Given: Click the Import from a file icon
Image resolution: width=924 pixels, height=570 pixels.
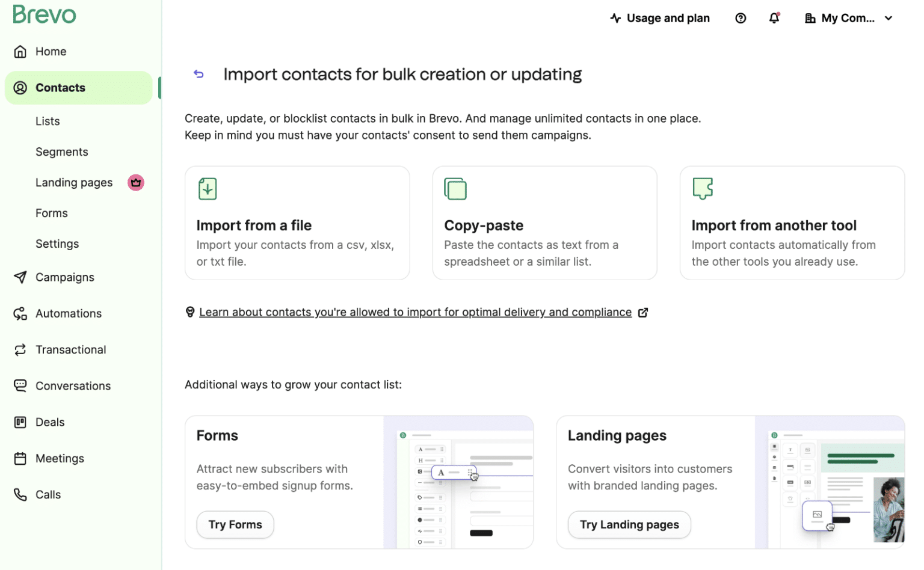Looking at the screenshot, I should 208,189.
